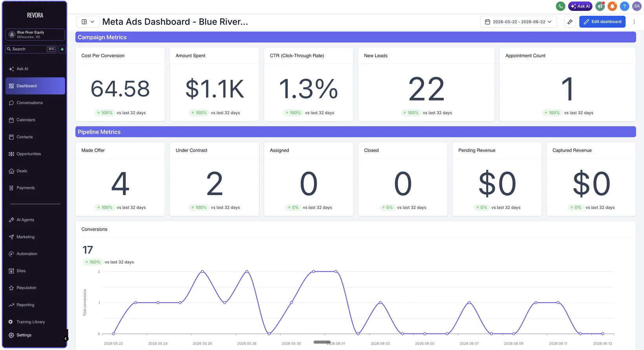Click the Pending Revenue value $0

[497, 183]
